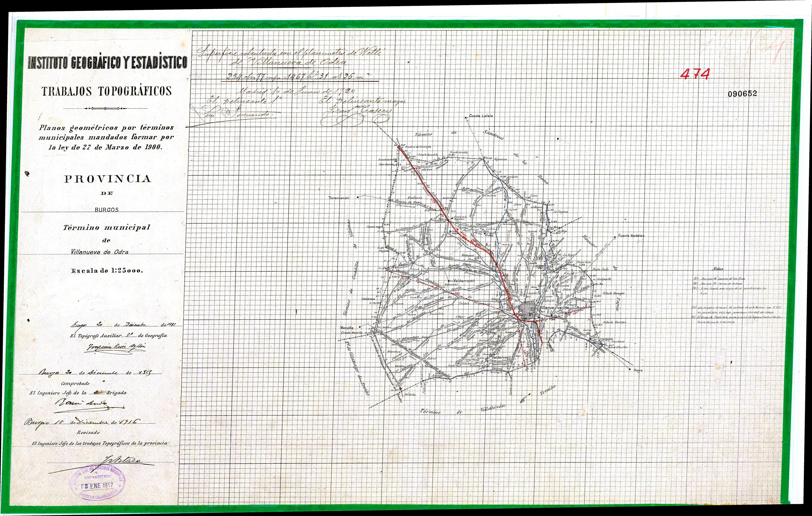Click the "Escala de 1:25000." text

click(x=107, y=271)
